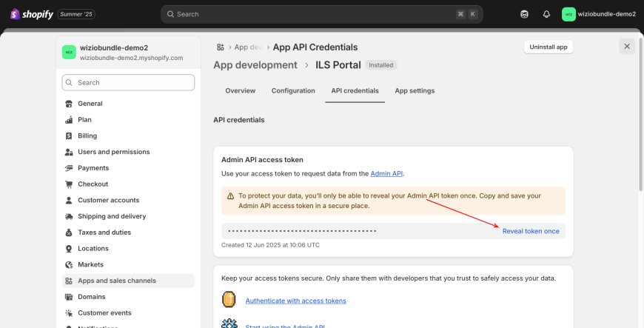Select the API credentials tab
Image resolution: width=644 pixels, height=328 pixels.
click(x=355, y=91)
